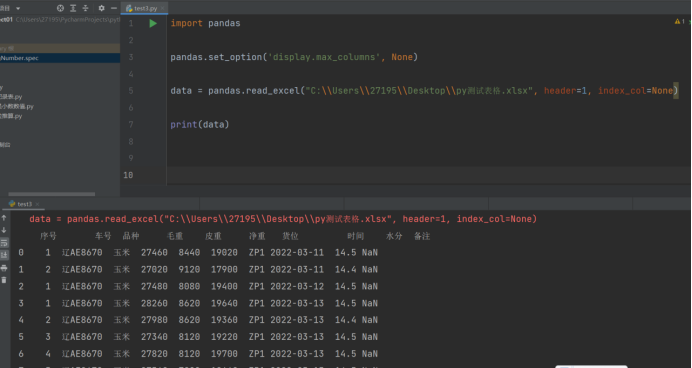Viewport: 692px width, 368px height.
Task: Open the project panel settings gear
Action: point(101,8)
